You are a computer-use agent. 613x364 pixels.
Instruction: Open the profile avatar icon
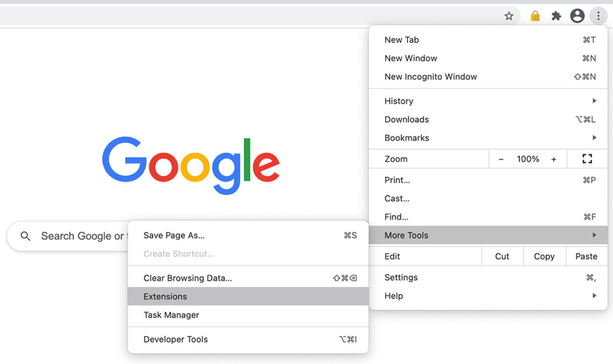point(577,16)
